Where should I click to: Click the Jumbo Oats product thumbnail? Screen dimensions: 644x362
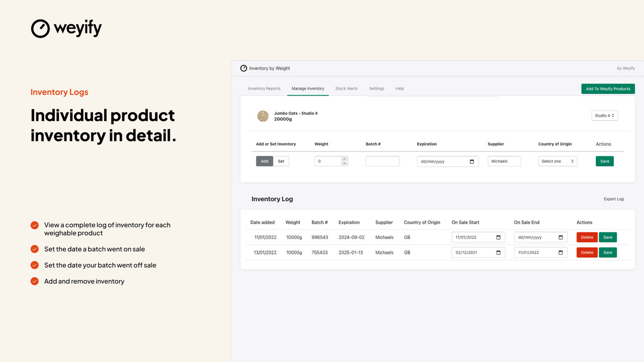[x=263, y=116]
